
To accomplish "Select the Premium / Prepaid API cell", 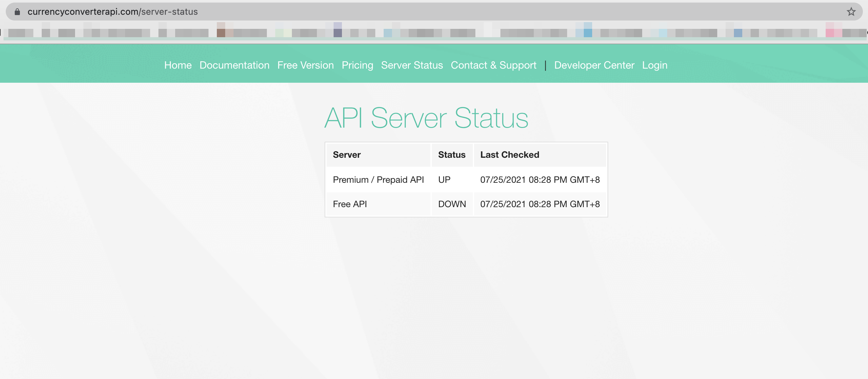I will [x=378, y=180].
